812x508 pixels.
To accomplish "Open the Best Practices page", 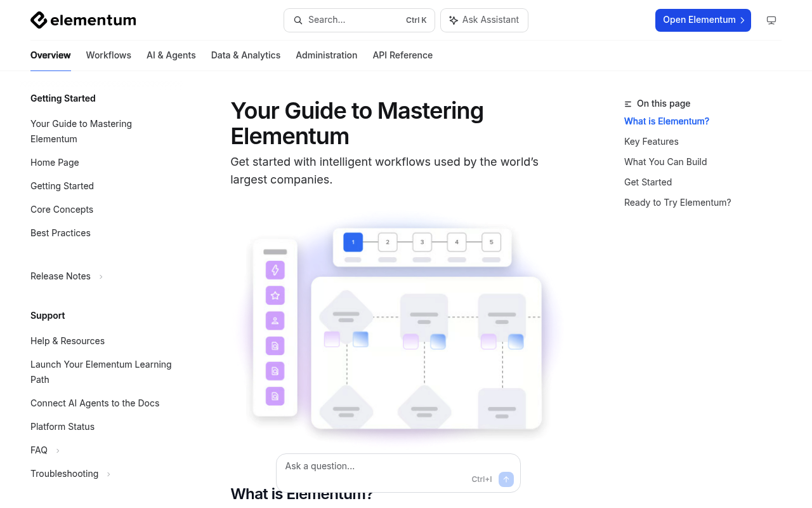I will tap(60, 233).
